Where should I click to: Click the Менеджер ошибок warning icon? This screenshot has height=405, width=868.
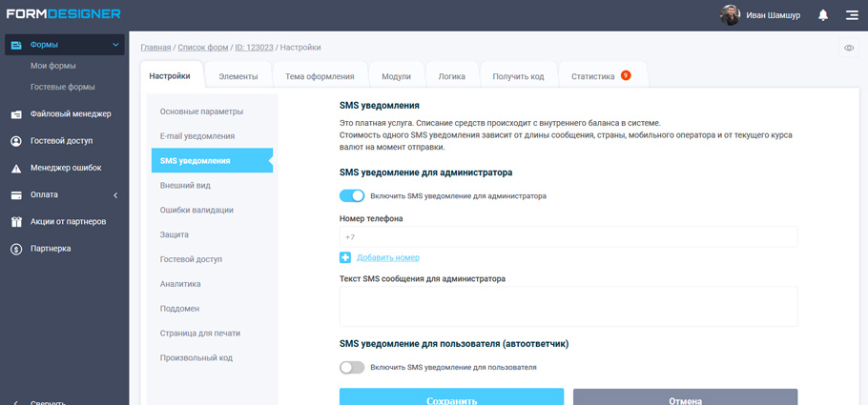coord(16,169)
